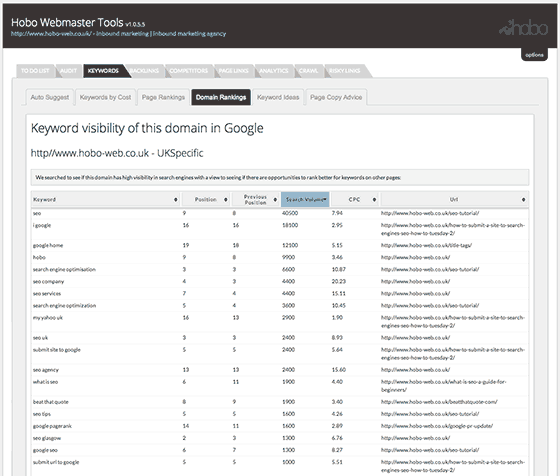The height and width of the screenshot is (476, 560).
Task: Toggle Search Volume sort order
Action: pyautogui.click(x=305, y=200)
